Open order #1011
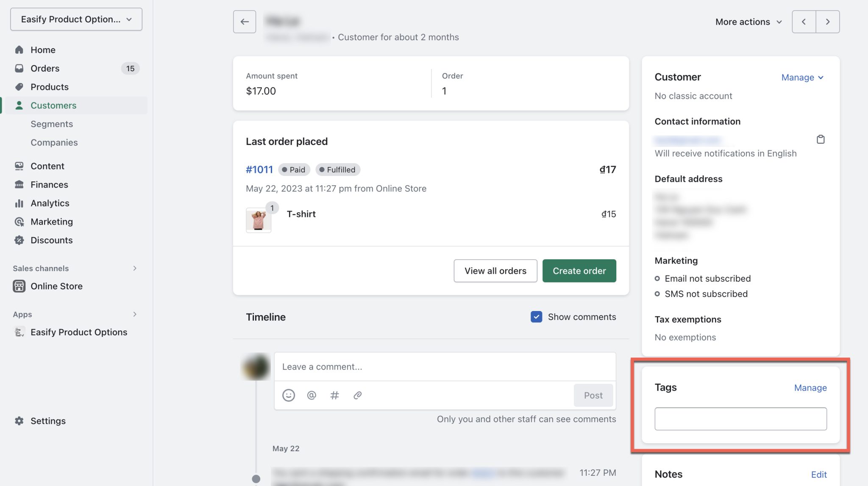The width and height of the screenshot is (868, 486). [259, 169]
